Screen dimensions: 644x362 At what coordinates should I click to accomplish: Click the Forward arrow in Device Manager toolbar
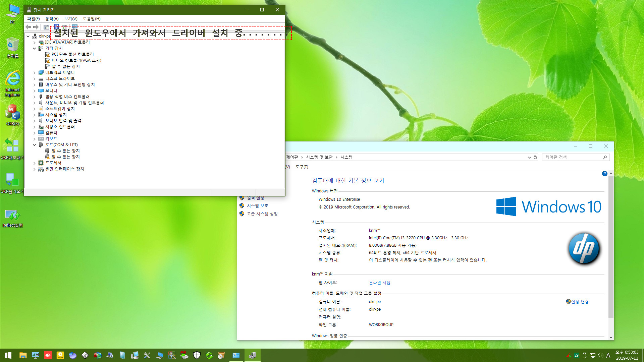[36, 27]
